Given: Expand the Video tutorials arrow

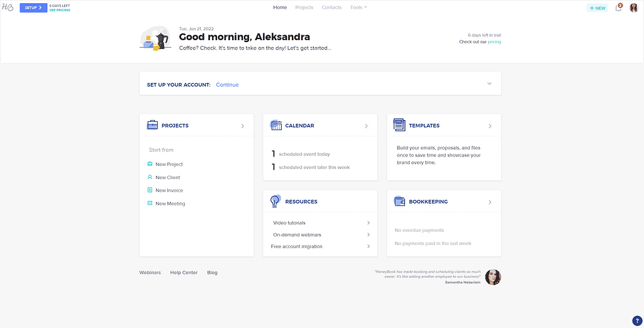Looking at the screenshot, I should [x=369, y=223].
